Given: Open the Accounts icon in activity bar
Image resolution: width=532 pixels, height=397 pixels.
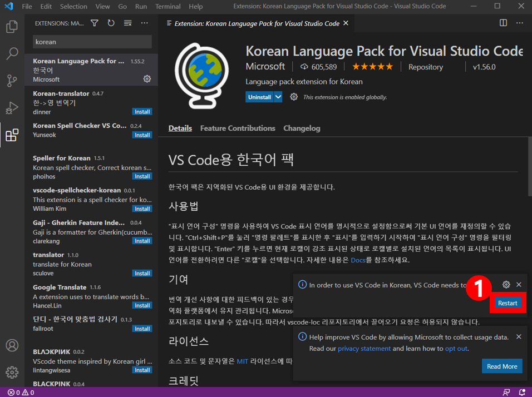Looking at the screenshot, I should click(x=12, y=345).
